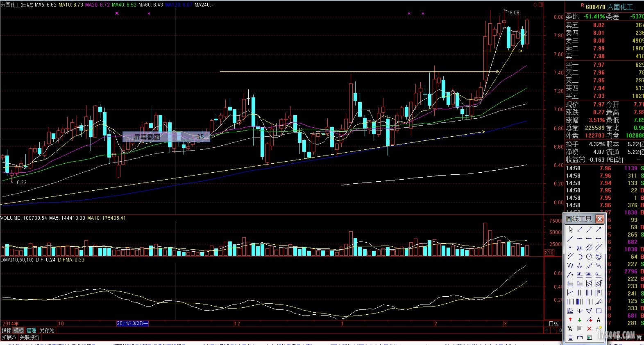Pick the rectangle drawing tool

(599, 311)
